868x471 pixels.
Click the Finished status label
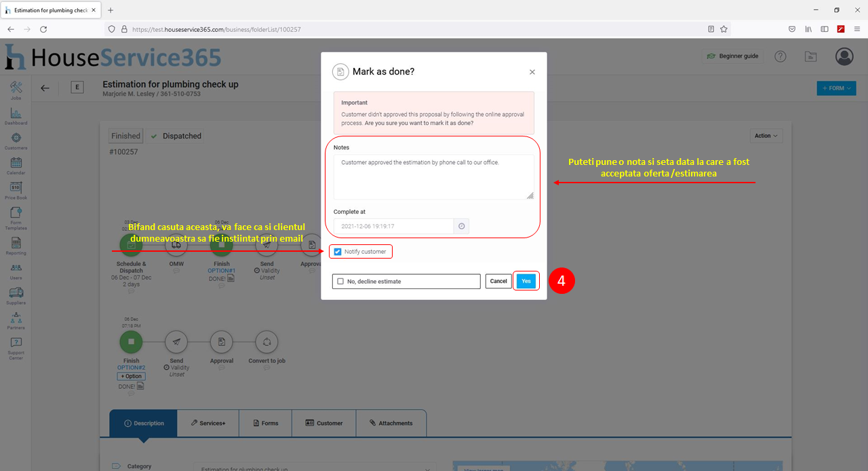(125, 136)
